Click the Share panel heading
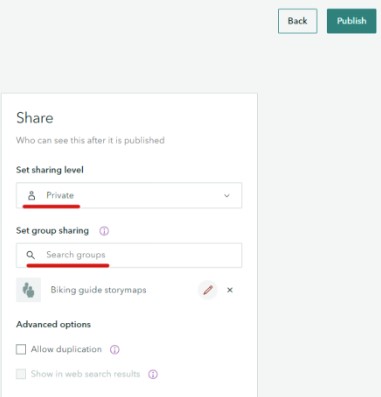Image resolution: width=381 pixels, height=397 pixels. pos(35,118)
